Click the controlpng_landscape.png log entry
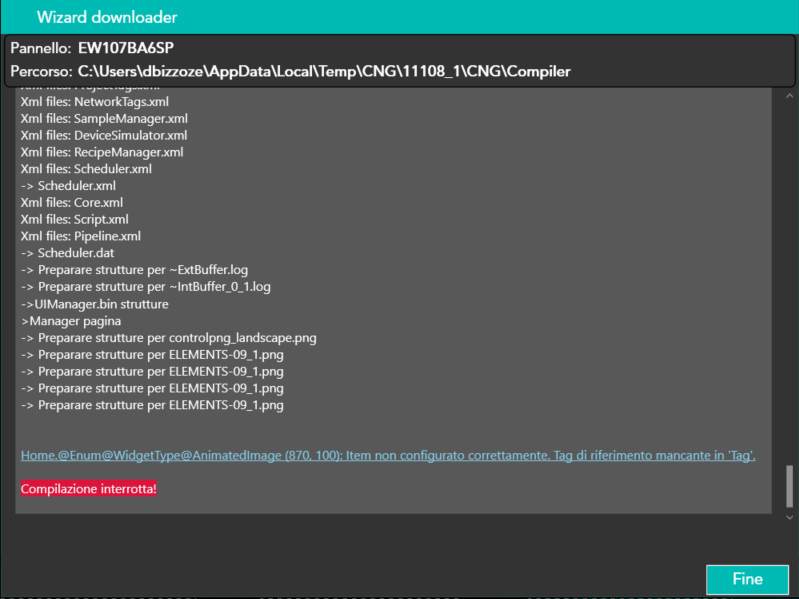The height and width of the screenshot is (599, 799). [x=168, y=338]
